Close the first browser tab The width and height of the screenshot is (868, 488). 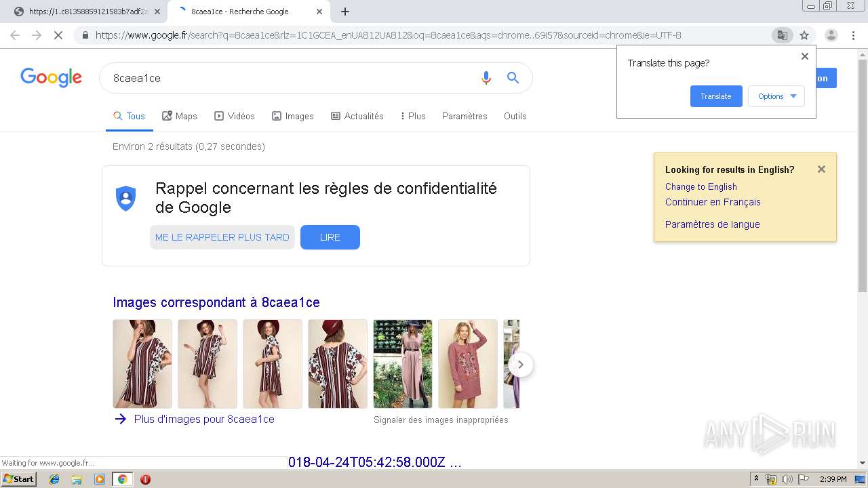pyautogui.click(x=157, y=12)
